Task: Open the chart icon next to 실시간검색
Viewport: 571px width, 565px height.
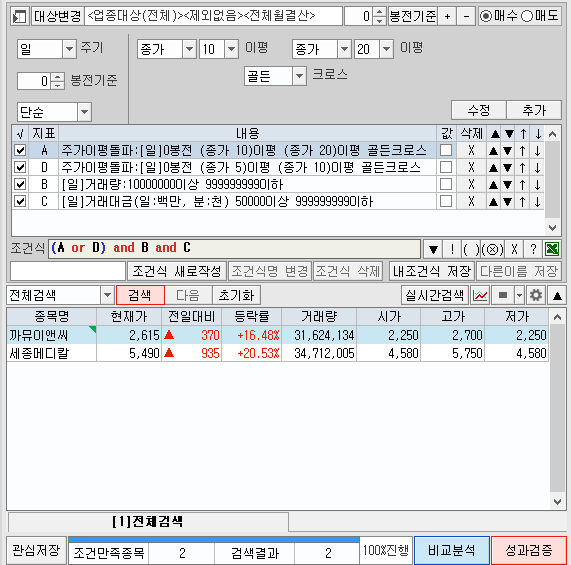Action: 480,295
